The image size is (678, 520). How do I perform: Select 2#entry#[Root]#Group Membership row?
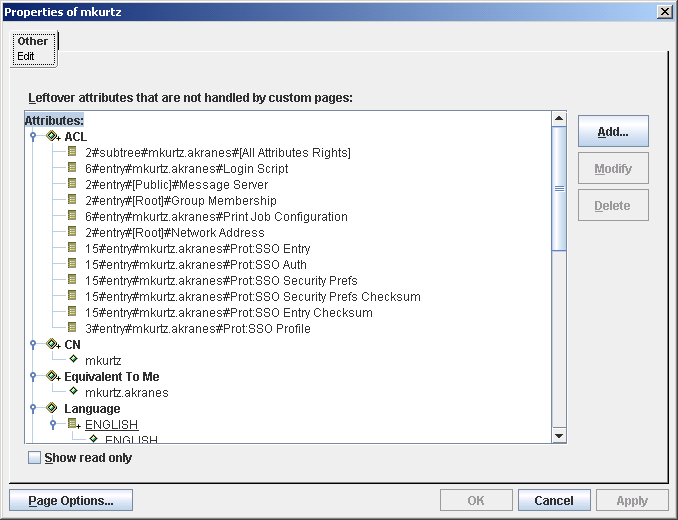[181, 201]
